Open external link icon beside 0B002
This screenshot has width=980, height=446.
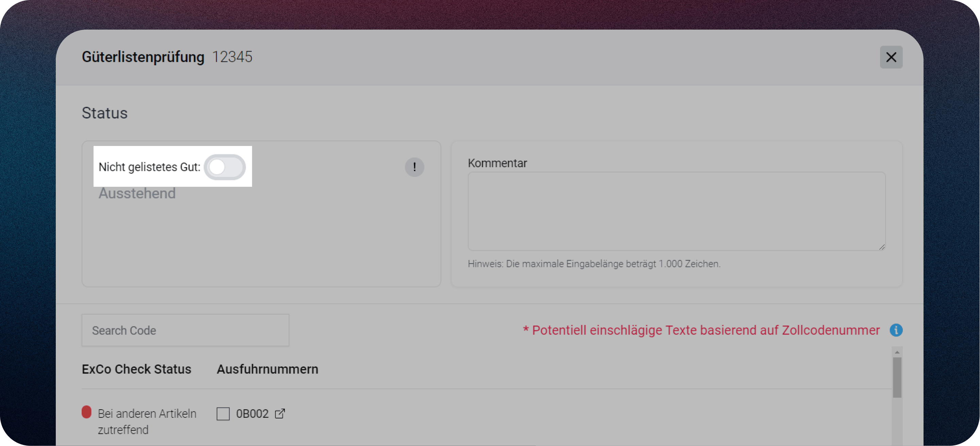[x=280, y=413]
